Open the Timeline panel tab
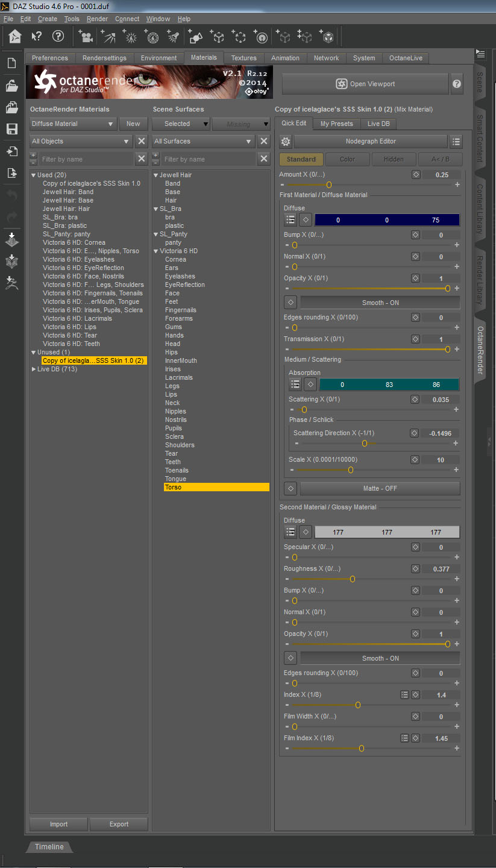Viewport: 496px width, 868px height. pyautogui.click(x=49, y=847)
